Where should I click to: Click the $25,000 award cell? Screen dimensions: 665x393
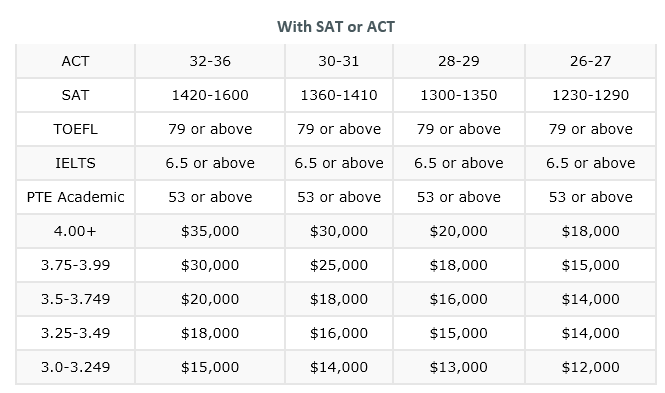(339, 265)
